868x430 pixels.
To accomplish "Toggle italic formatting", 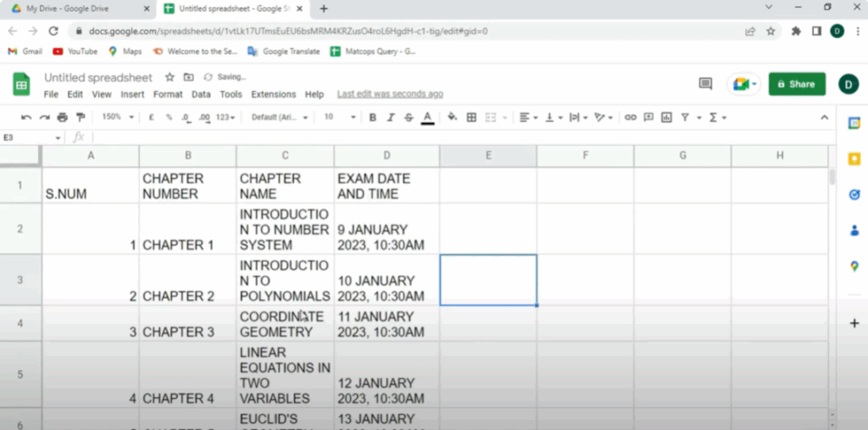I will coord(391,117).
